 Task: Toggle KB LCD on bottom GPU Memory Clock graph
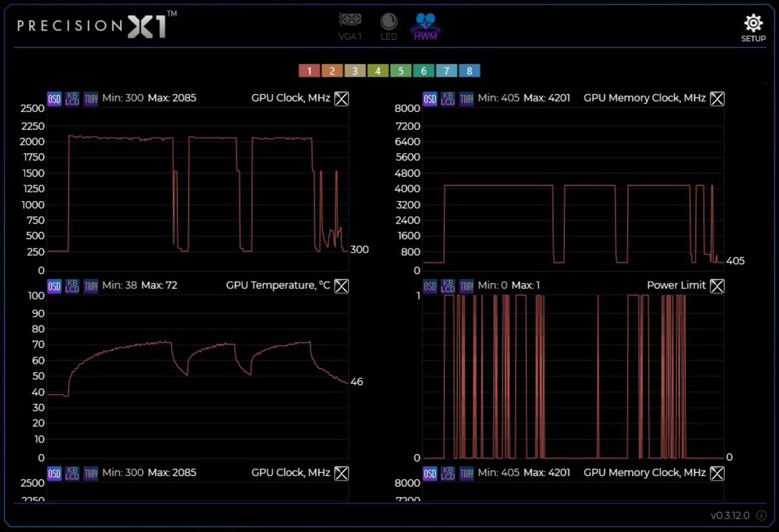448,473
